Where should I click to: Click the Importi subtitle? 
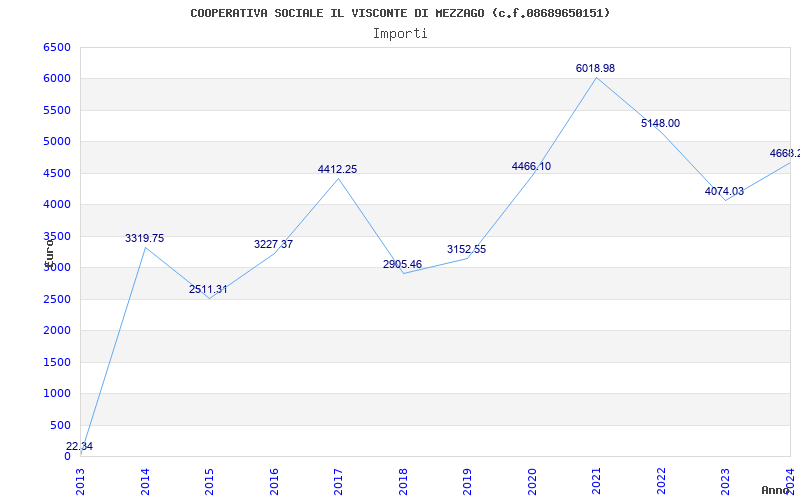[400, 34]
